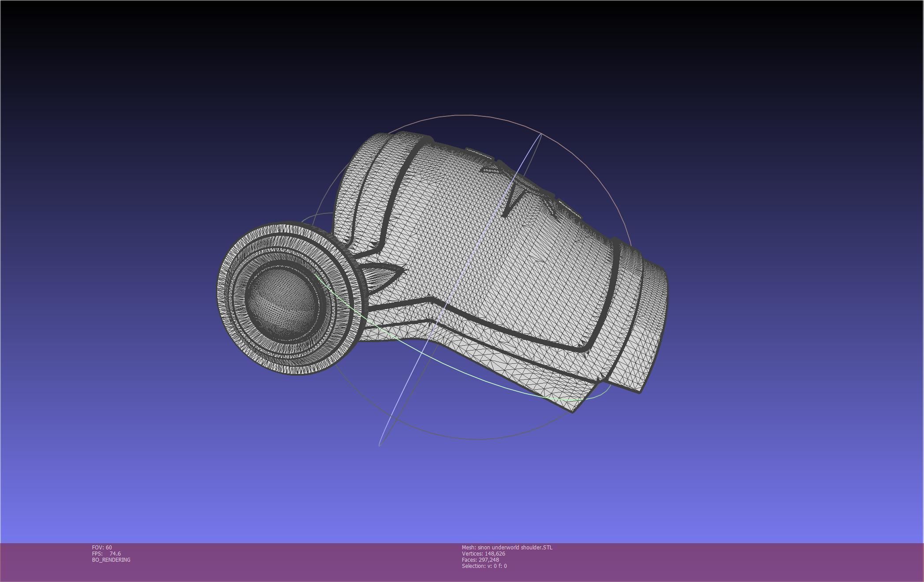Click the FOV: 60 status text
This screenshot has width=924, height=582.
coord(102,547)
